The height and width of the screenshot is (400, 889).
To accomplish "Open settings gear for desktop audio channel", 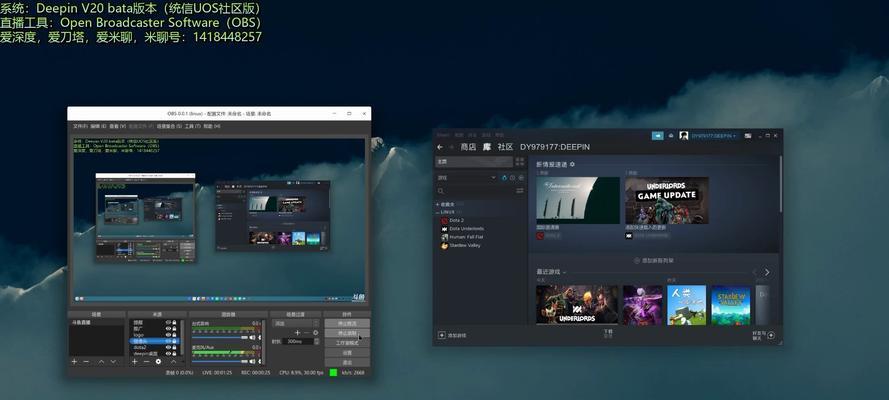I will (260, 338).
